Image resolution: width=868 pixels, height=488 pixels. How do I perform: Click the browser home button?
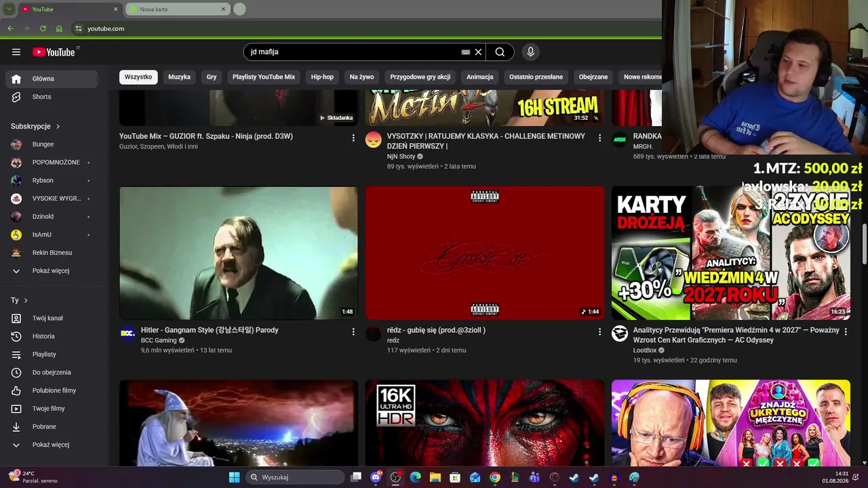[x=59, y=28]
